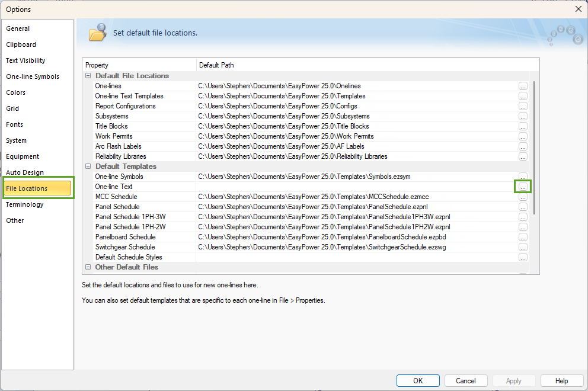Browse the Arc Flash Labels path
Viewport: 588px width, 391px height.
click(x=523, y=146)
